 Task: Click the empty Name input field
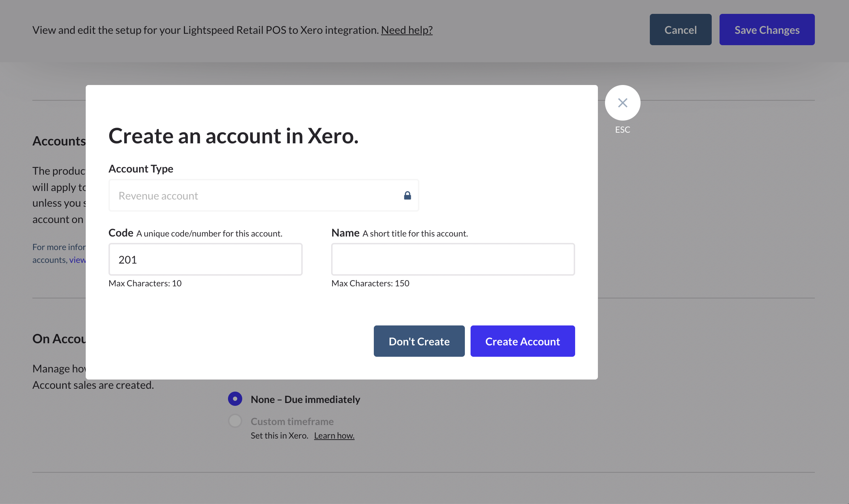pos(452,259)
